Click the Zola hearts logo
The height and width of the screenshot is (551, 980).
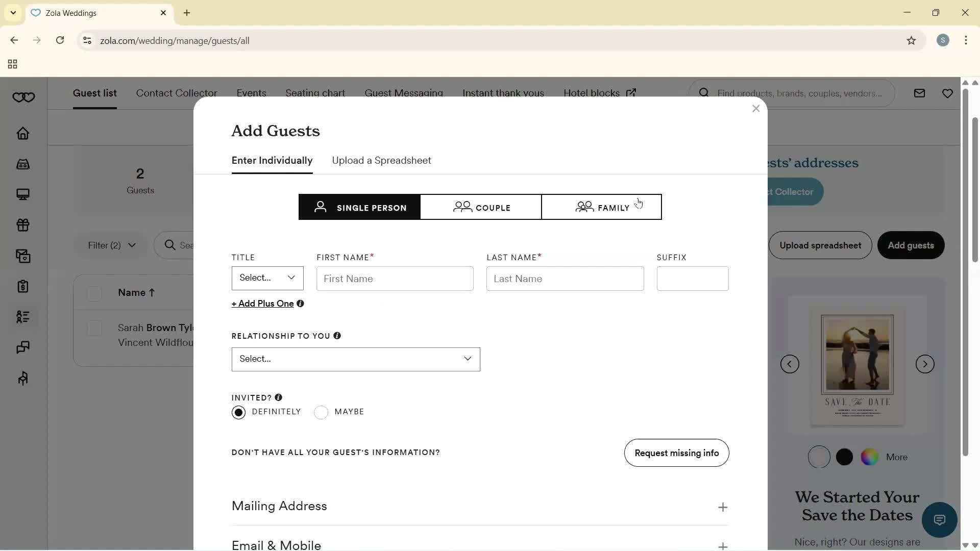tap(23, 97)
